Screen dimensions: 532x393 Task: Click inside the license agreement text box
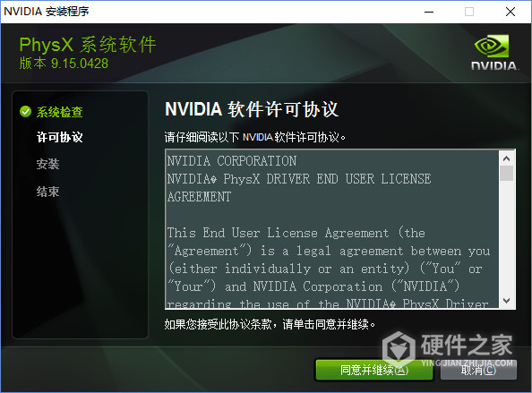(332, 229)
